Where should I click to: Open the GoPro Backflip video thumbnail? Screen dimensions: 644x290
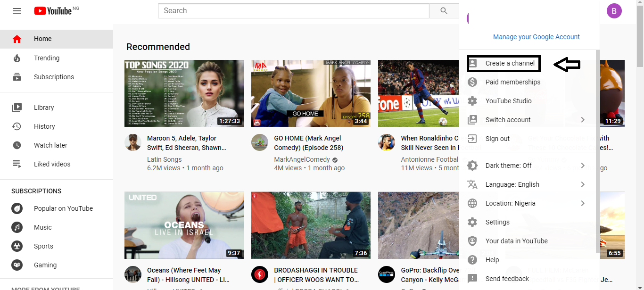pos(419,225)
